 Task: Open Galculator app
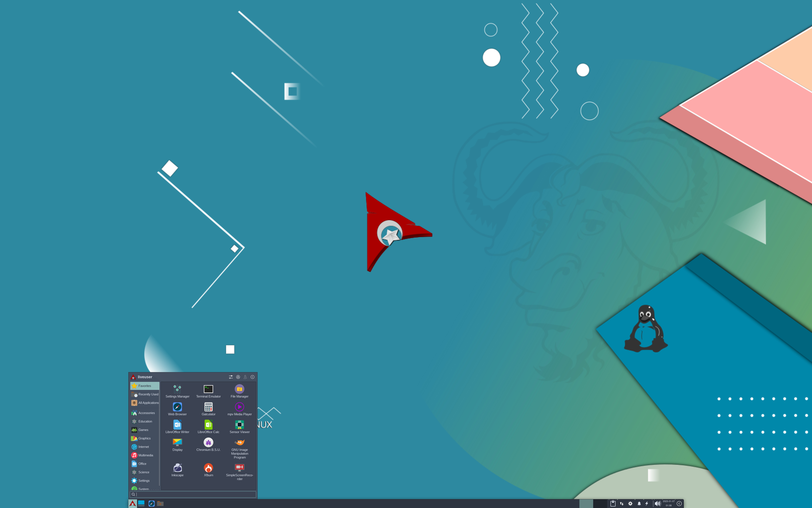(208, 409)
